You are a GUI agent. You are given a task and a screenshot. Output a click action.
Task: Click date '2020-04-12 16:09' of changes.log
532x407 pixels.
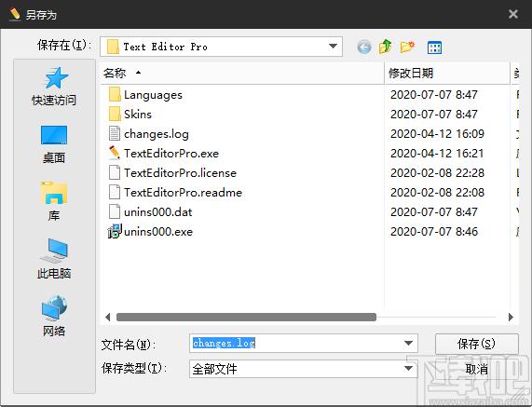tap(437, 133)
